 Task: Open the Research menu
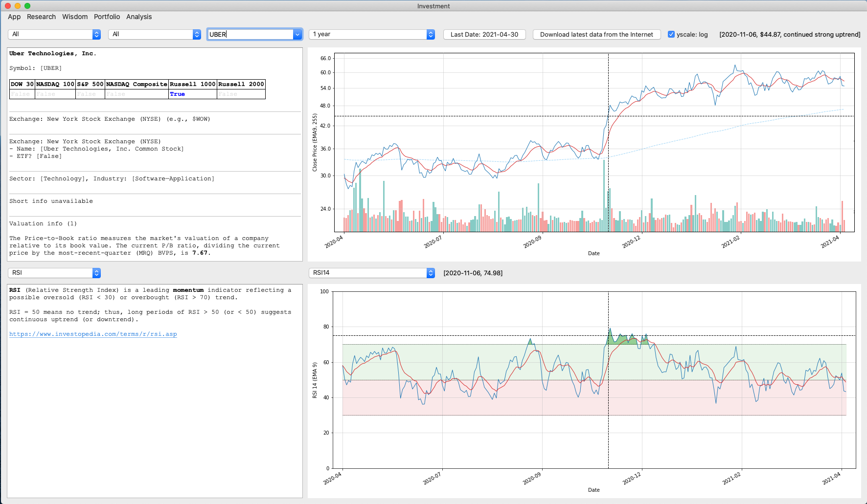coord(41,17)
